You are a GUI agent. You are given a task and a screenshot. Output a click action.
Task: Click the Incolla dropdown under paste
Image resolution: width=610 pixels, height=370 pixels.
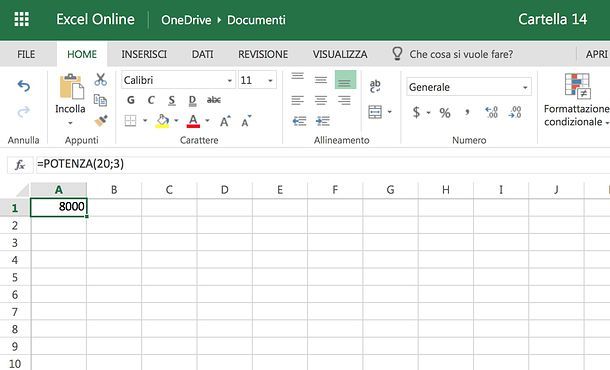tap(70, 123)
